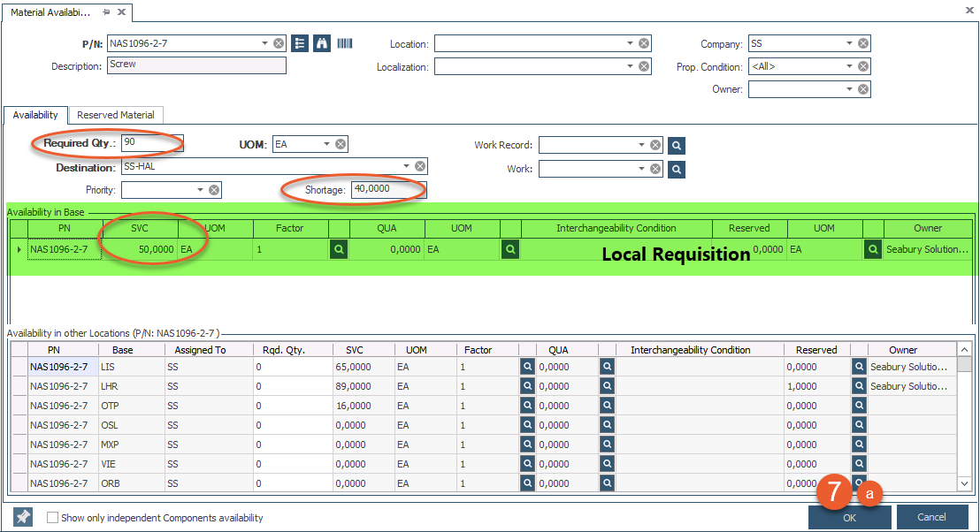Open the Work dropdown
The image size is (980, 532).
point(641,169)
